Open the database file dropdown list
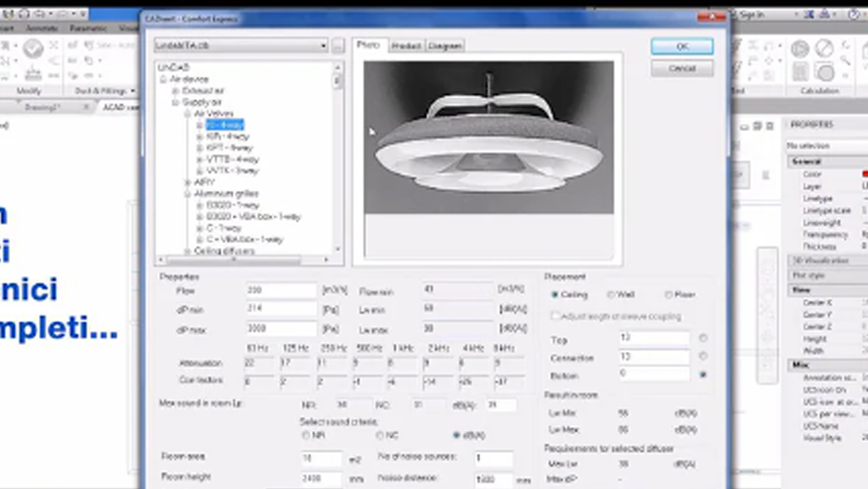 (323, 46)
